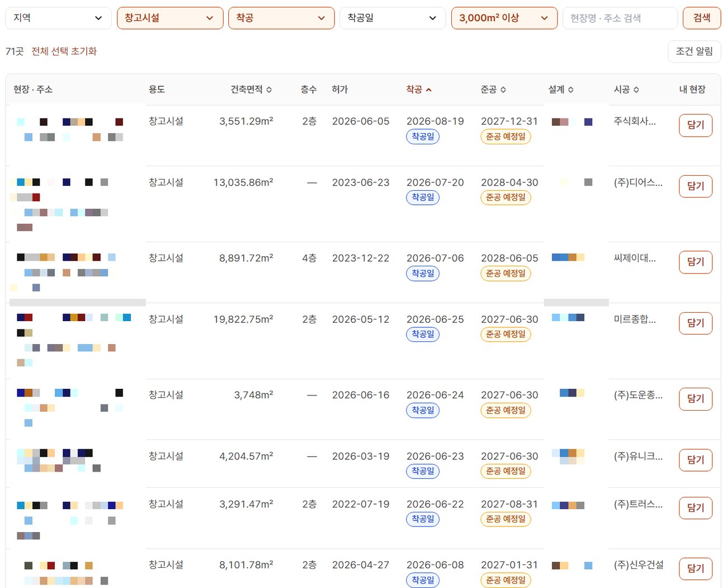Focus the 현장명 · 주소 검색 field
This screenshot has width=727, height=588.
pyautogui.click(x=620, y=18)
